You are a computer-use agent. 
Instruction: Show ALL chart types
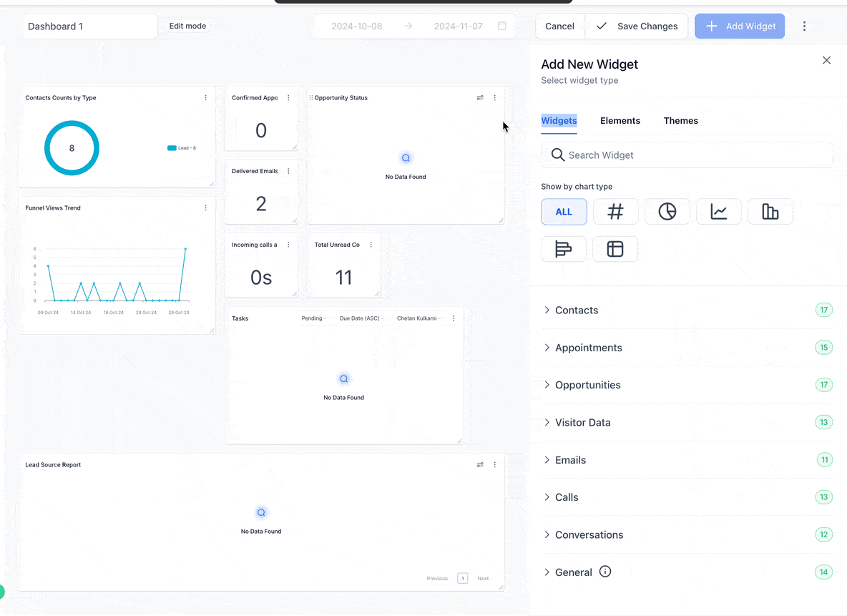pyautogui.click(x=564, y=212)
